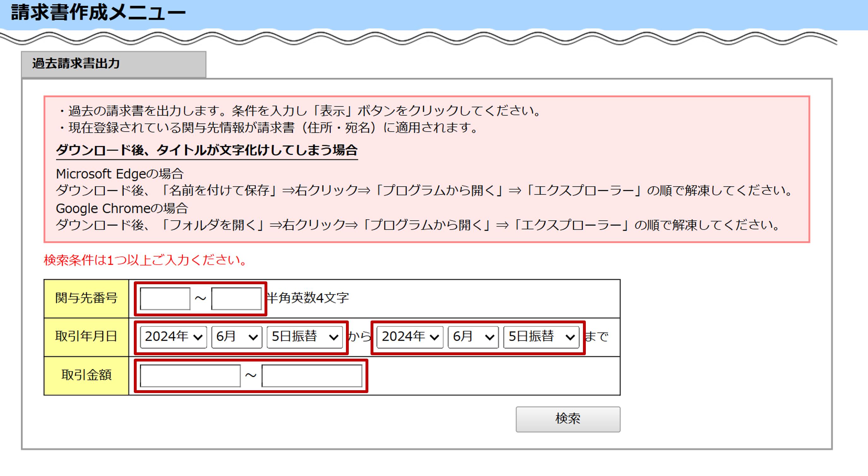This screenshot has height=476, width=868.
Task: Click the 取引年月日 row label cell
Action: [x=86, y=337]
